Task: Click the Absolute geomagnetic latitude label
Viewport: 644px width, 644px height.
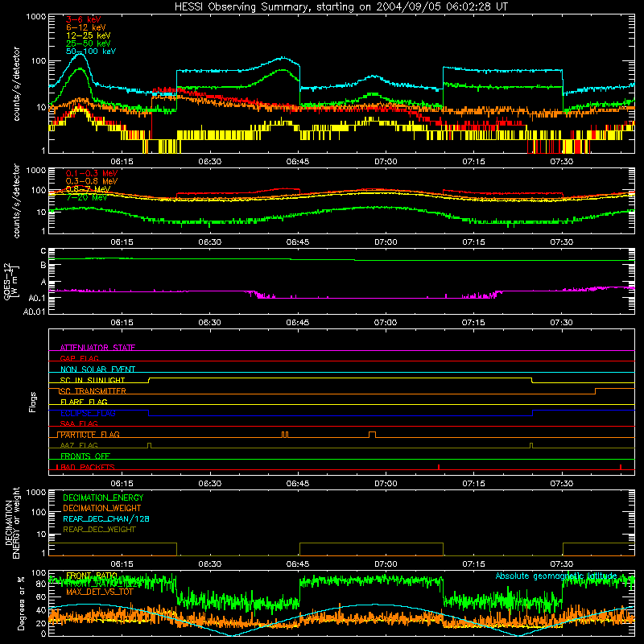Action: pyautogui.click(x=556, y=576)
